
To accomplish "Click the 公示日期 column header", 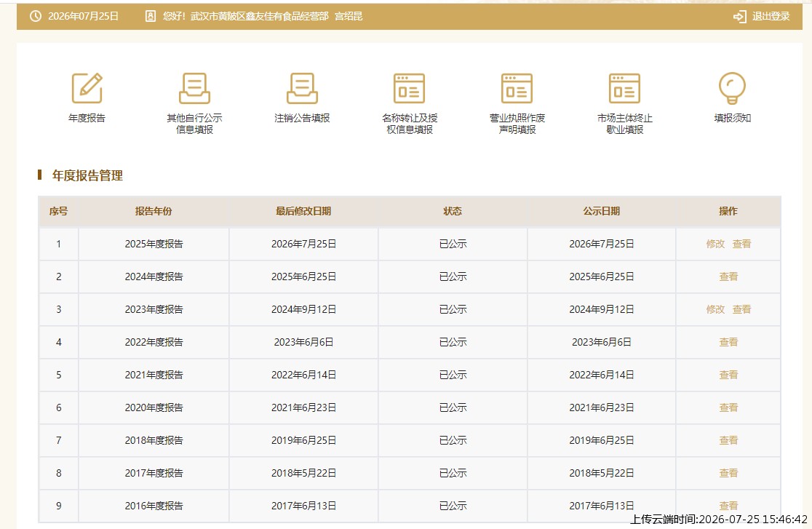I will pyautogui.click(x=601, y=211).
